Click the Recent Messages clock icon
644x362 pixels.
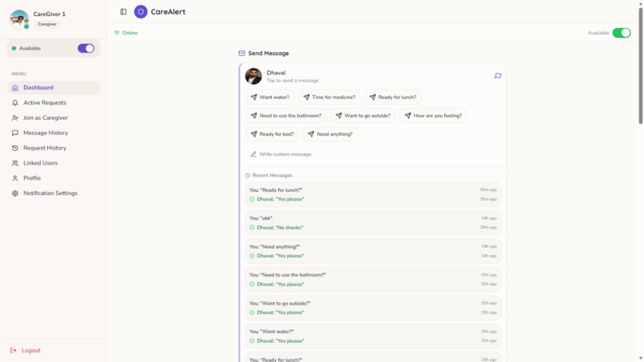tap(248, 176)
